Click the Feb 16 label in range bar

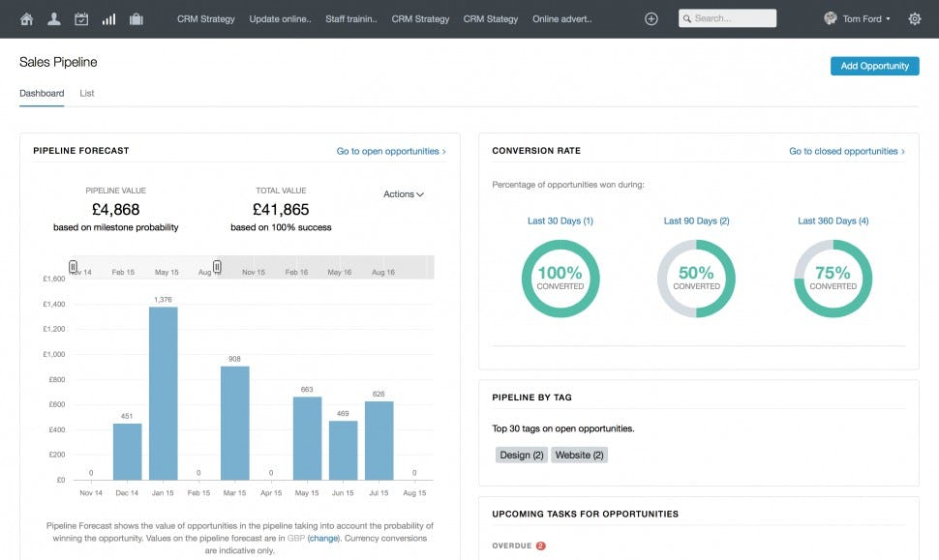(x=296, y=272)
